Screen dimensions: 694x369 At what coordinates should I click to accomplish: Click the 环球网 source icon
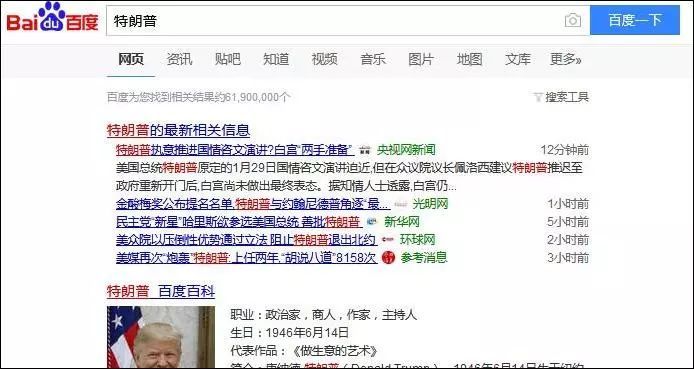point(388,240)
